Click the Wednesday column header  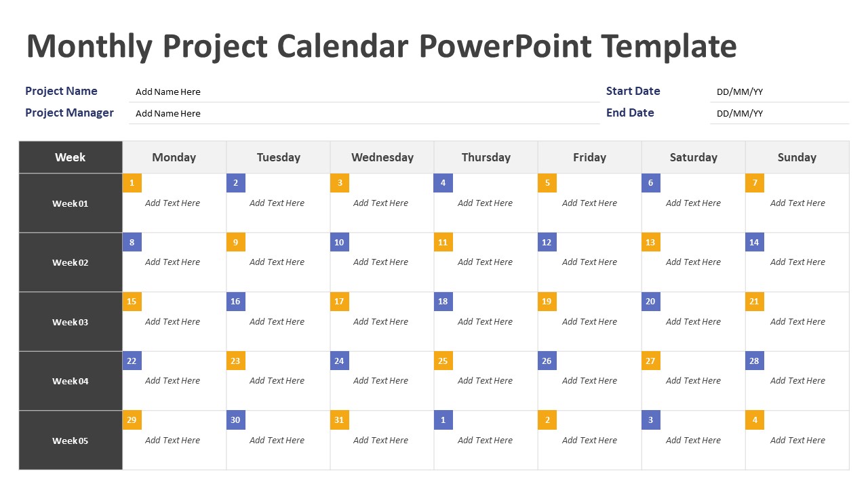(382, 157)
